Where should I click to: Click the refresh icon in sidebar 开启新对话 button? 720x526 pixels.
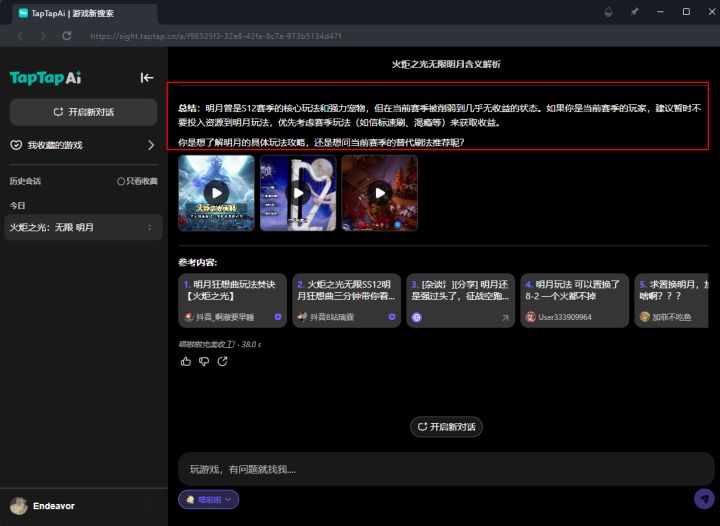point(58,112)
